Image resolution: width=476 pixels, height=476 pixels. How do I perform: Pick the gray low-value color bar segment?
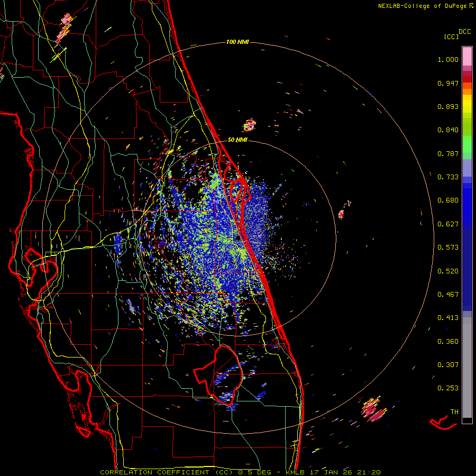467,368
